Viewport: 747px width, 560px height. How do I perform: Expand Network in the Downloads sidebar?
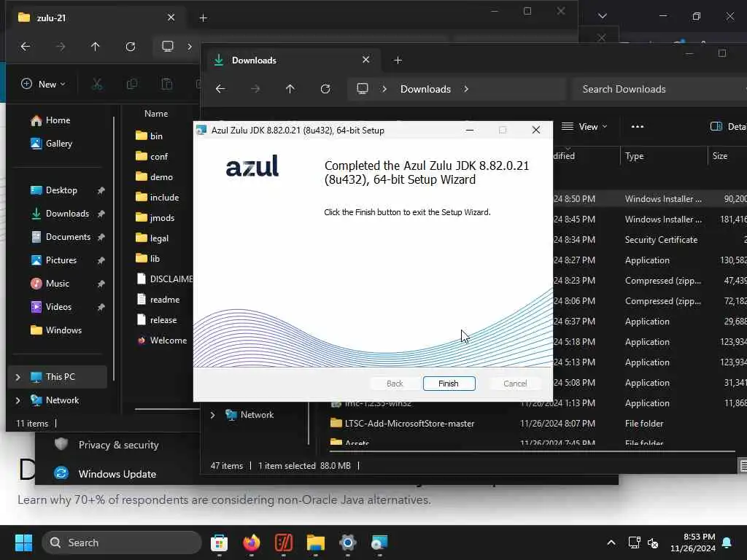pyautogui.click(x=212, y=415)
